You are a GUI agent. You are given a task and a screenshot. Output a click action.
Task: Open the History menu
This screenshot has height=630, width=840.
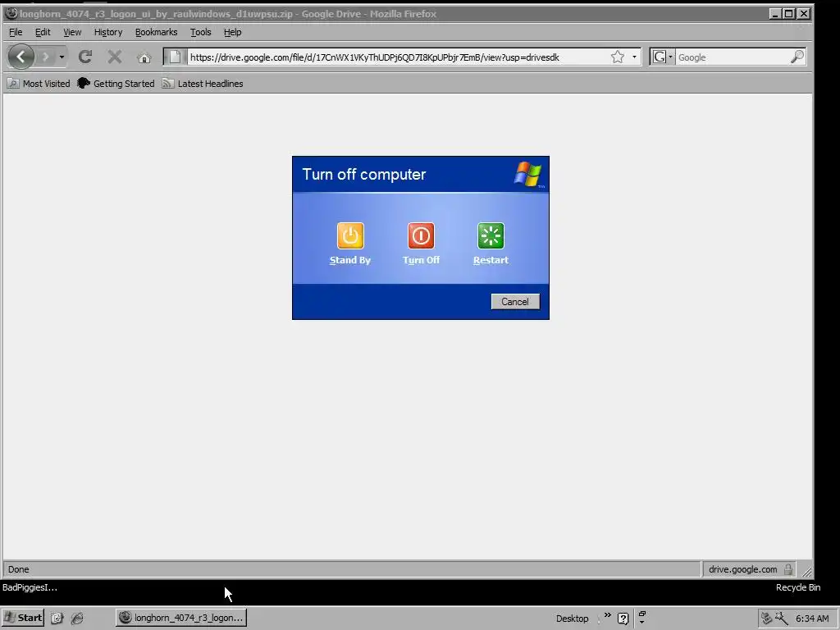(108, 32)
